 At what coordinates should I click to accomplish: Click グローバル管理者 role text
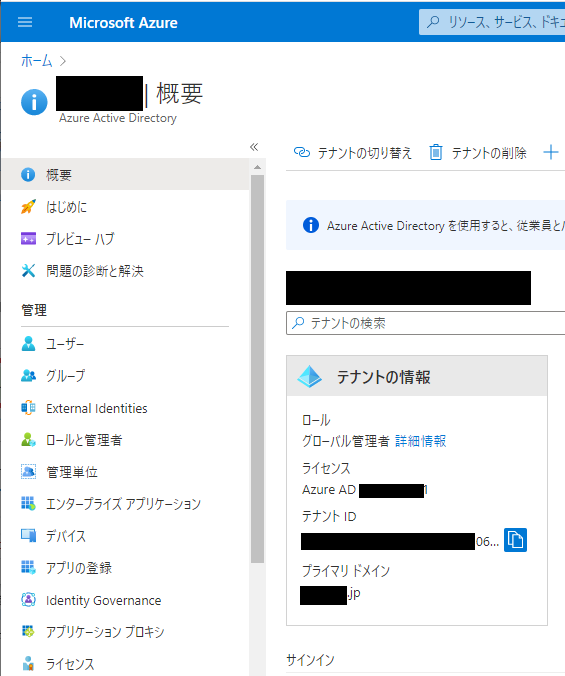(346, 441)
